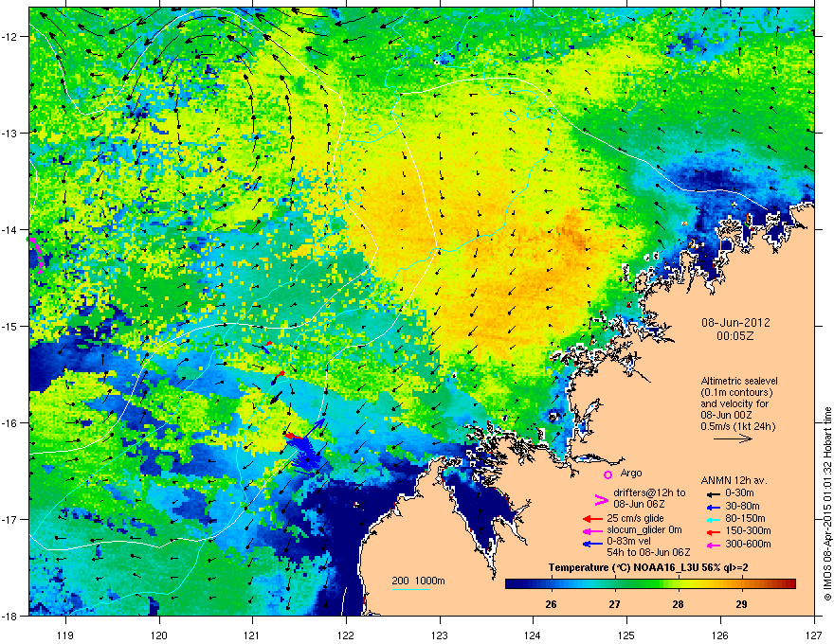Click the 150-300m depth label
Screen dimensions: 834x644
[748, 530]
